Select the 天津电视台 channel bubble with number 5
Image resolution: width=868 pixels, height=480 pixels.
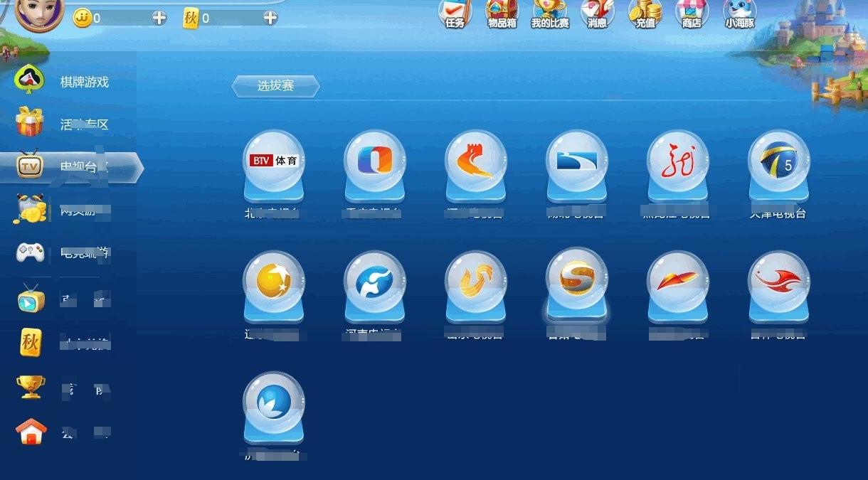click(778, 162)
